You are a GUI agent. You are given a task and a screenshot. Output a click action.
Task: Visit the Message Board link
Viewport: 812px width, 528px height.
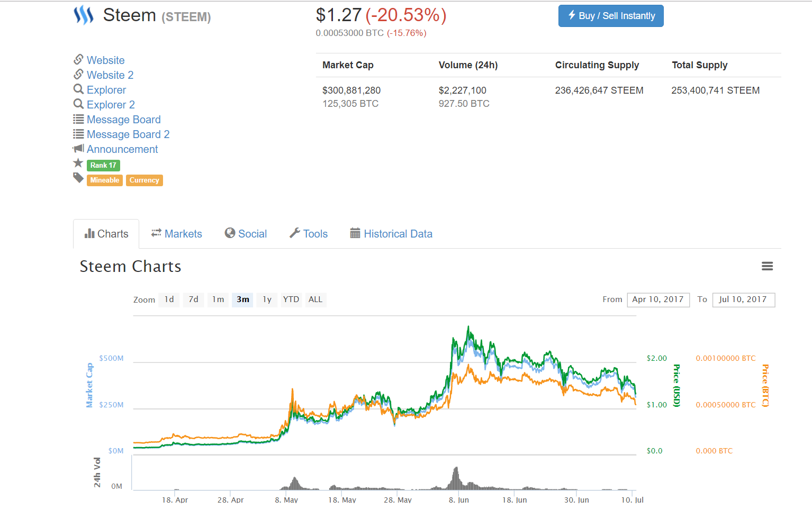point(124,120)
